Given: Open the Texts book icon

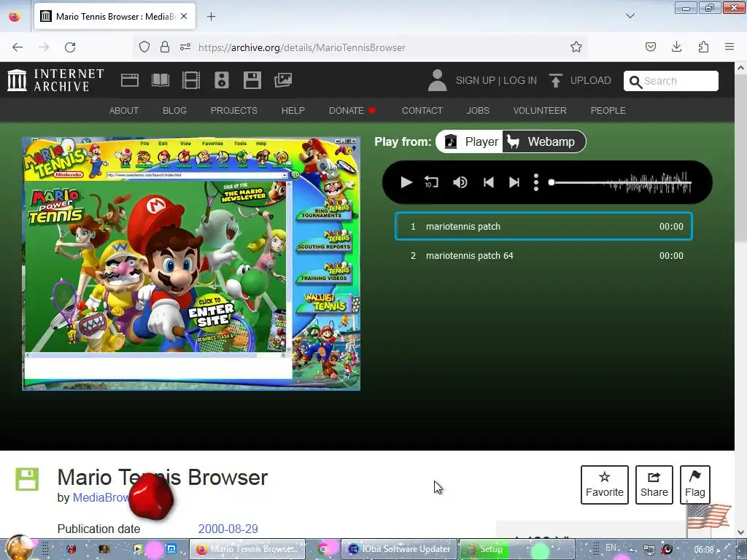Looking at the screenshot, I should (x=160, y=80).
